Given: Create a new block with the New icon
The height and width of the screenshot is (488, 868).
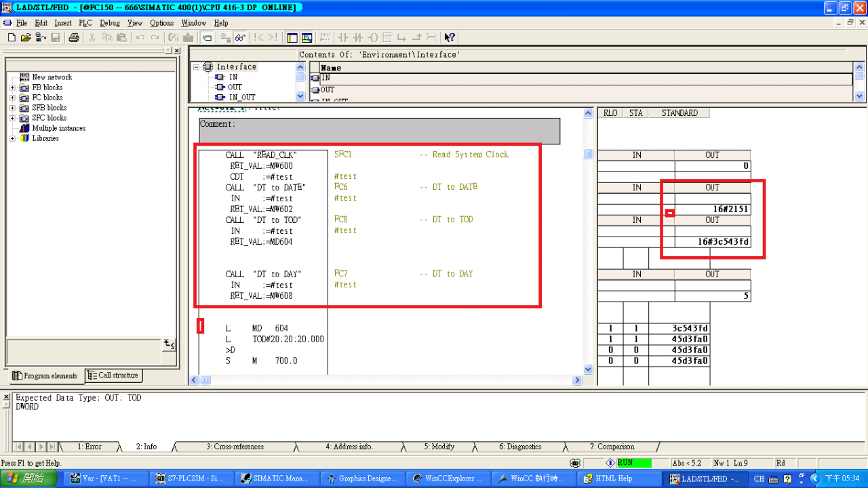Looking at the screenshot, I should [12, 37].
